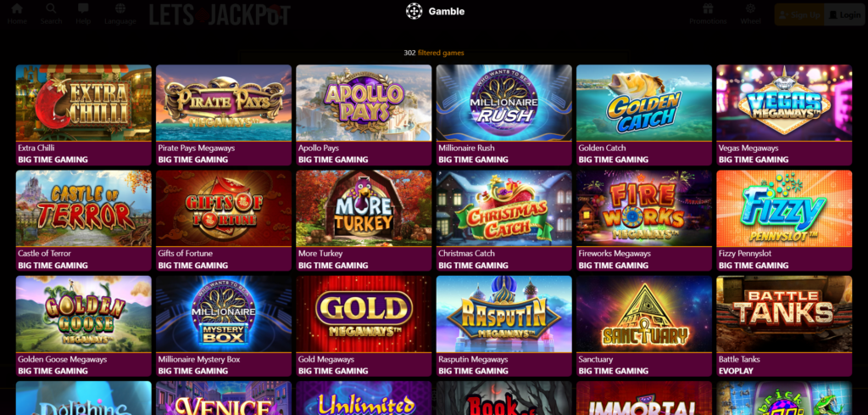
Task: Open the Vegas Megaways game tile
Action: click(784, 115)
